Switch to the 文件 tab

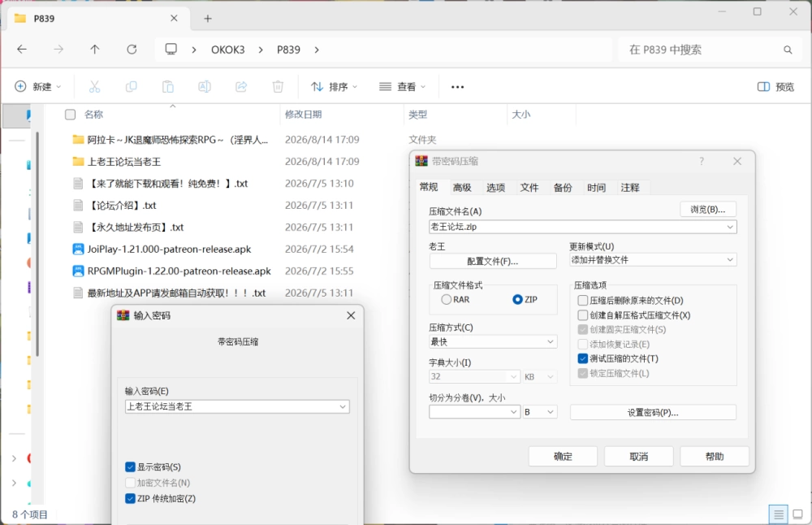(529, 188)
